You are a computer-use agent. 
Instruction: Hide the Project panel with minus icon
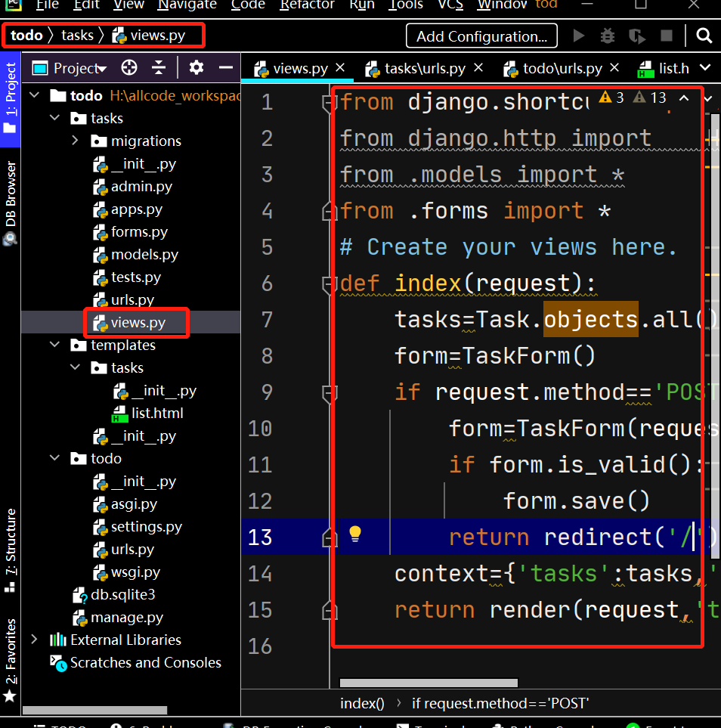226,68
